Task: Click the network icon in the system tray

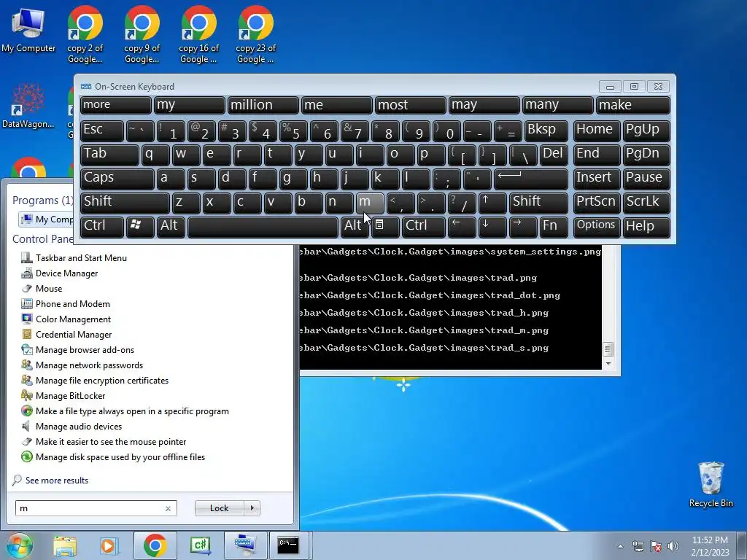Action: tap(638, 545)
